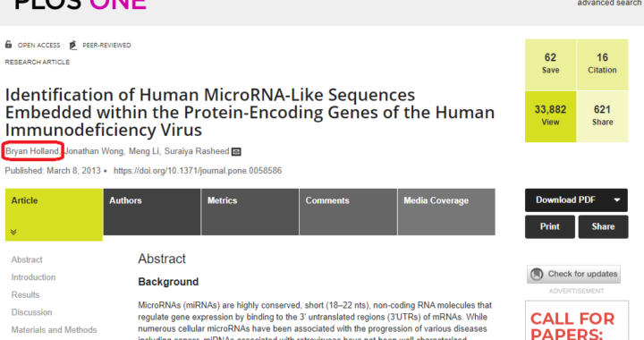This screenshot has width=644, height=340.
Task: Show the Media Coverage tab
Action: 446,212
